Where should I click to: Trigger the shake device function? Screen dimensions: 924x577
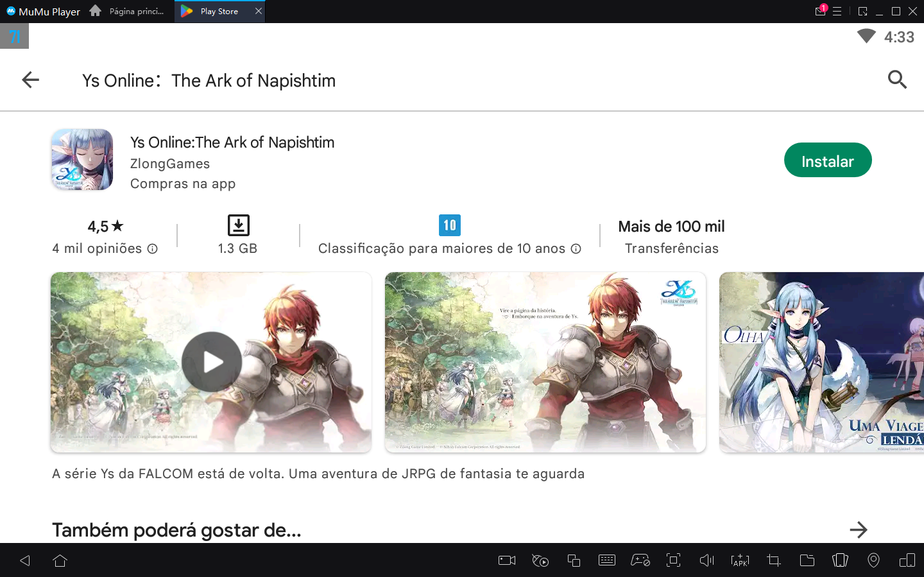pos(840,560)
